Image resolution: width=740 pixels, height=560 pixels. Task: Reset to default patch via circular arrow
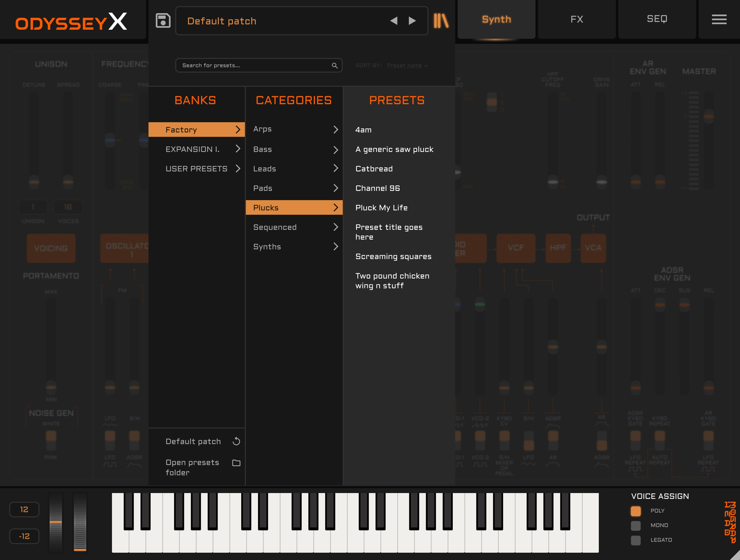[236, 441]
